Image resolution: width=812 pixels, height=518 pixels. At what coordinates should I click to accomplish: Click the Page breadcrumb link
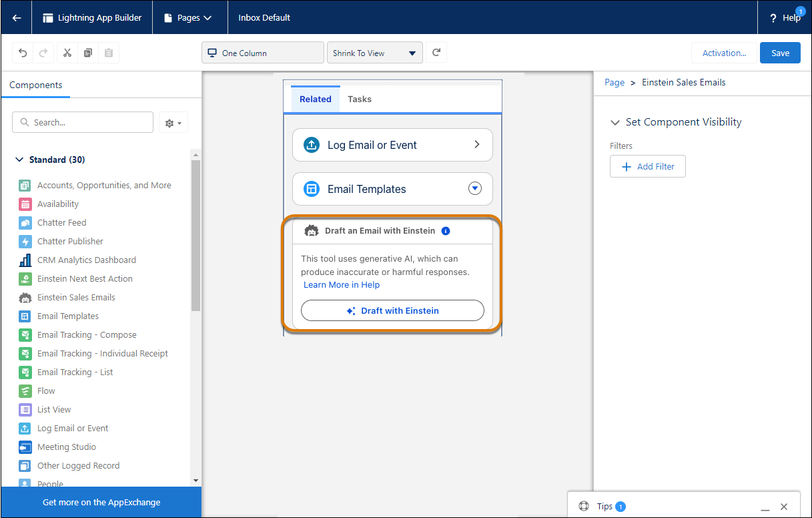coord(615,83)
